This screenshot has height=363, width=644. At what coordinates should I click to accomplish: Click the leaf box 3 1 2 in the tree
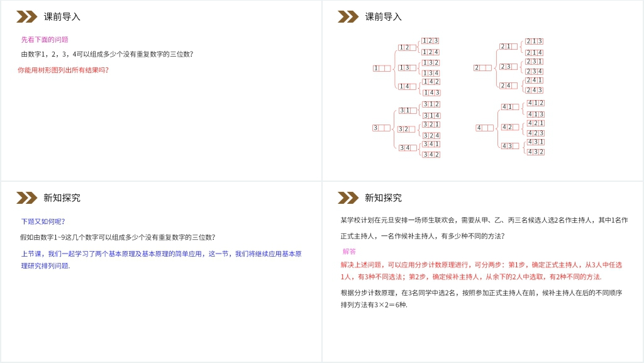click(431, 104)
